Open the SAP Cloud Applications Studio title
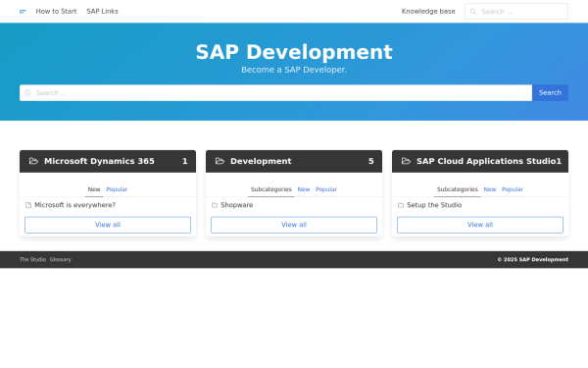This screenshot has height=368, width=588. [x=486, y=161]
